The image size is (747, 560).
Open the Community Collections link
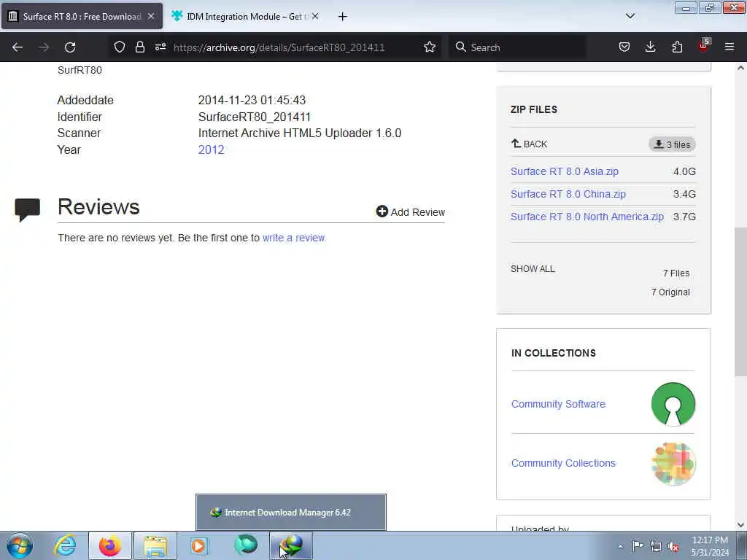pyautogui.click(x=563, y=463)
